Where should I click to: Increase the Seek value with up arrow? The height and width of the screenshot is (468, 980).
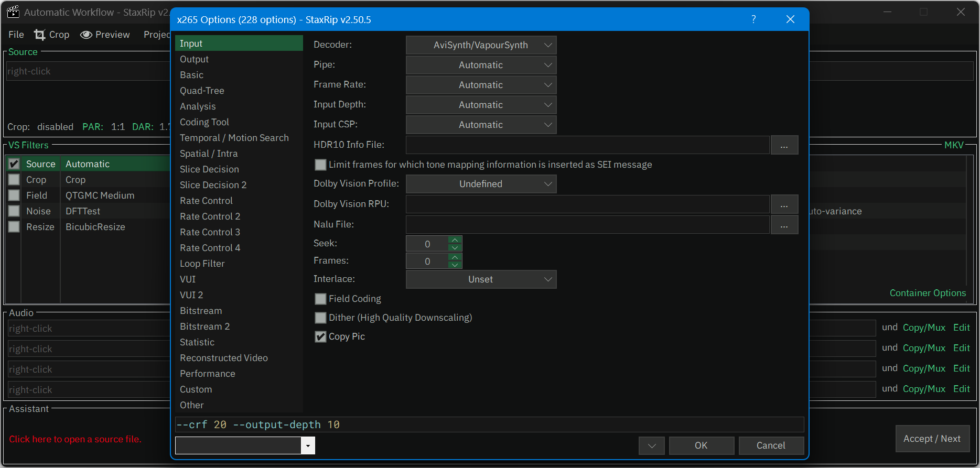click(x=455, y=240)
